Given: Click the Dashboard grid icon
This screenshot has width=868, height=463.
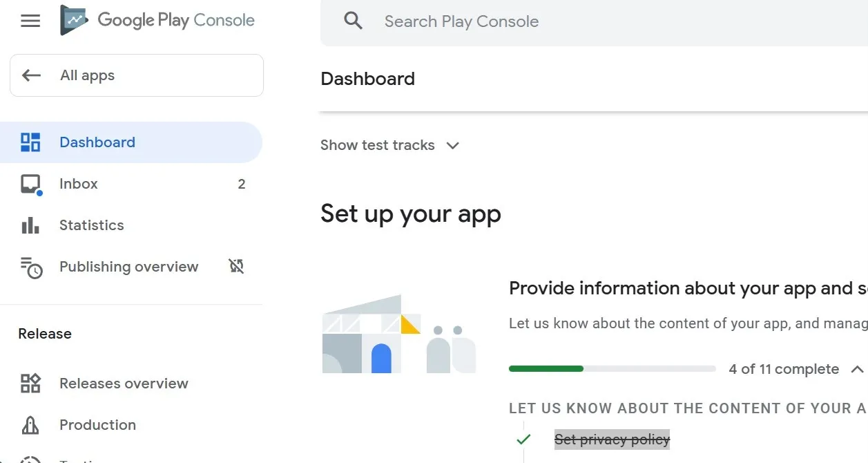Looking at the screenshot, I should (30, 142).
